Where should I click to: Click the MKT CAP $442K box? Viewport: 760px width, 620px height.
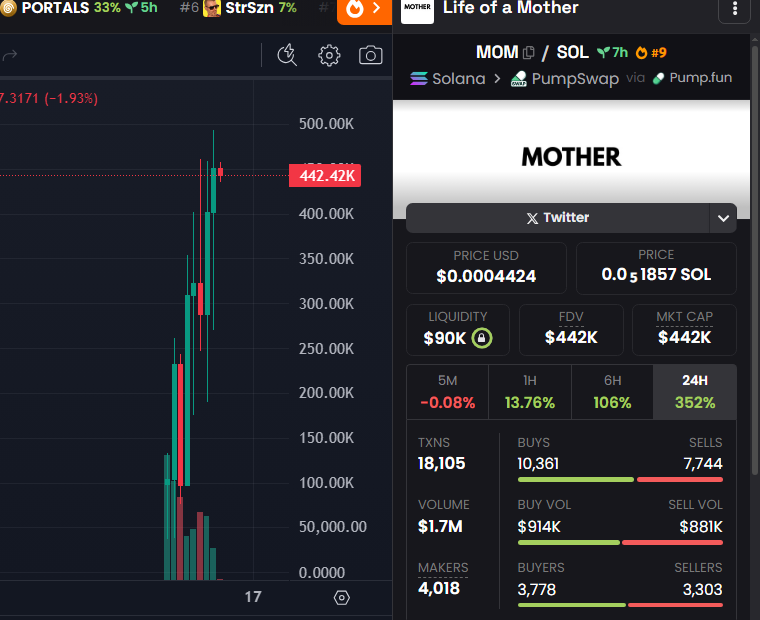tap(684, 330)
